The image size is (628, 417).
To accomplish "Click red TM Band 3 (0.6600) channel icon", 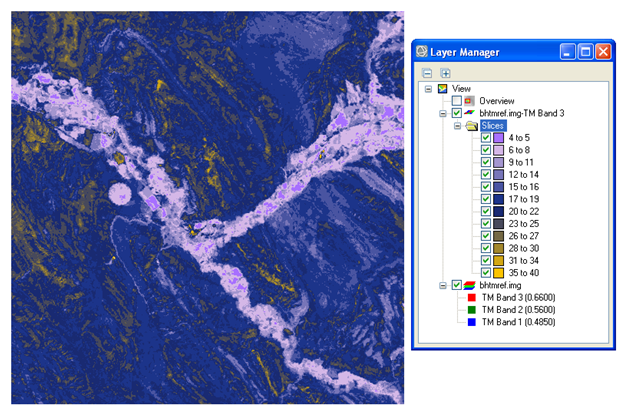I will click(472, 298).
